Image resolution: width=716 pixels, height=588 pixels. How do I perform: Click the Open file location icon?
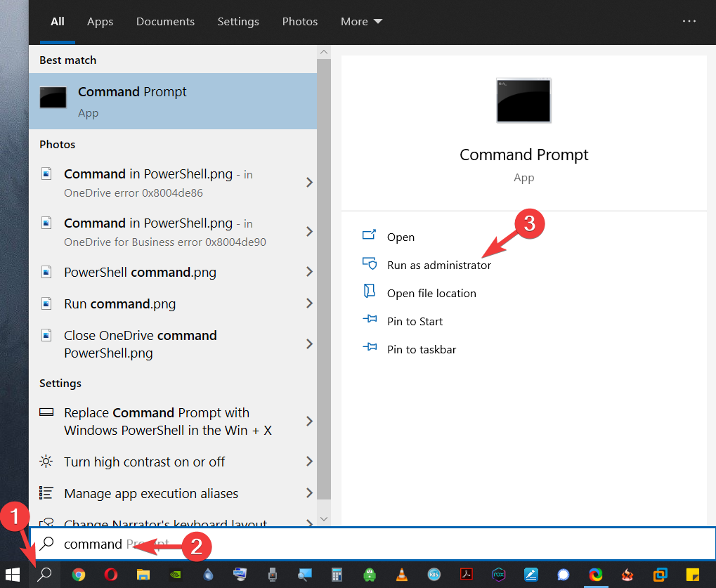coord(369,291)
